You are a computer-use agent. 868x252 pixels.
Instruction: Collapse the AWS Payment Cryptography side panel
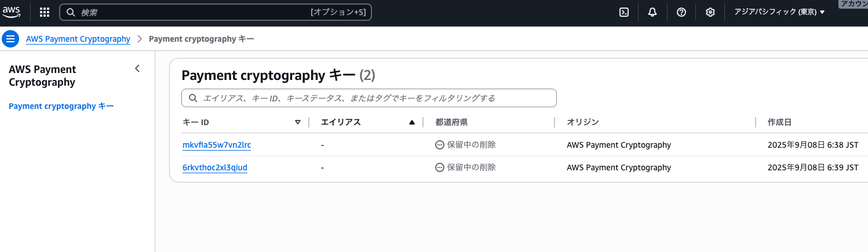click(x=137, y=68)
